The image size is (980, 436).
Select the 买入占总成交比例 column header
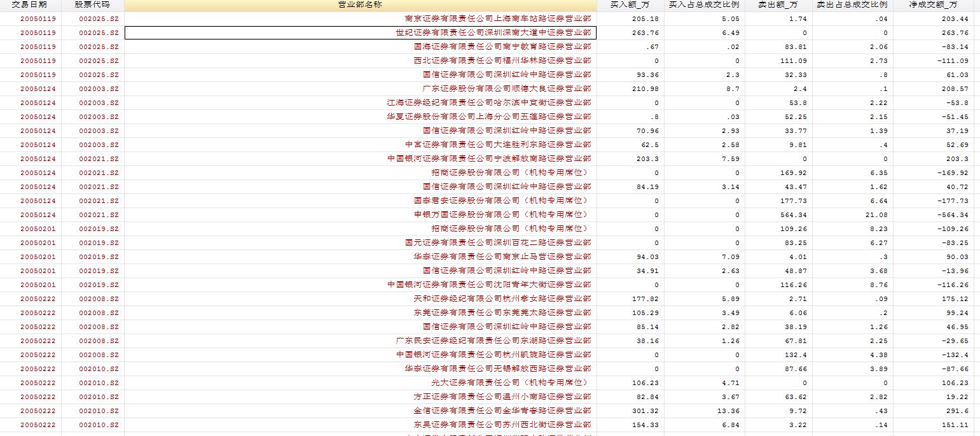(x=705, y=4)
